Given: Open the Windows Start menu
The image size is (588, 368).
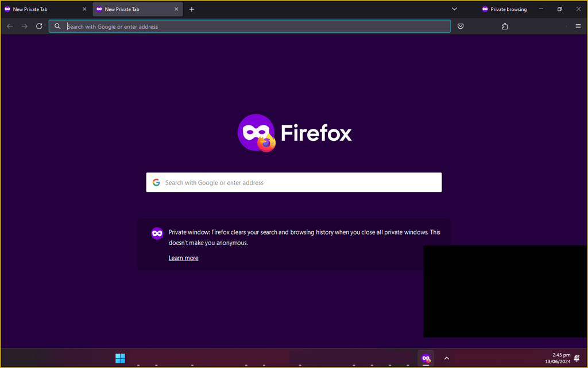Looking at the screenshot, I should [120, 358].
